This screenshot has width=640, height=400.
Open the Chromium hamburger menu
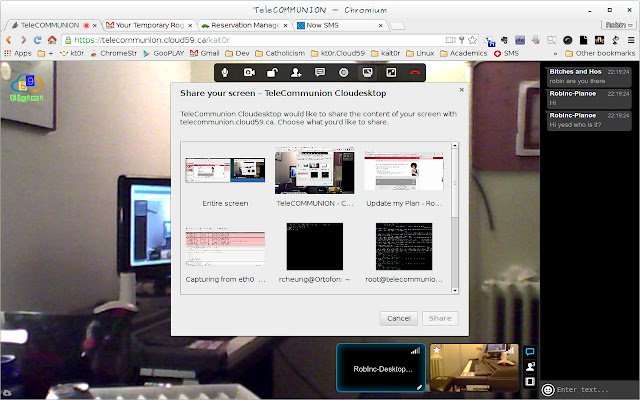point(631,40)
